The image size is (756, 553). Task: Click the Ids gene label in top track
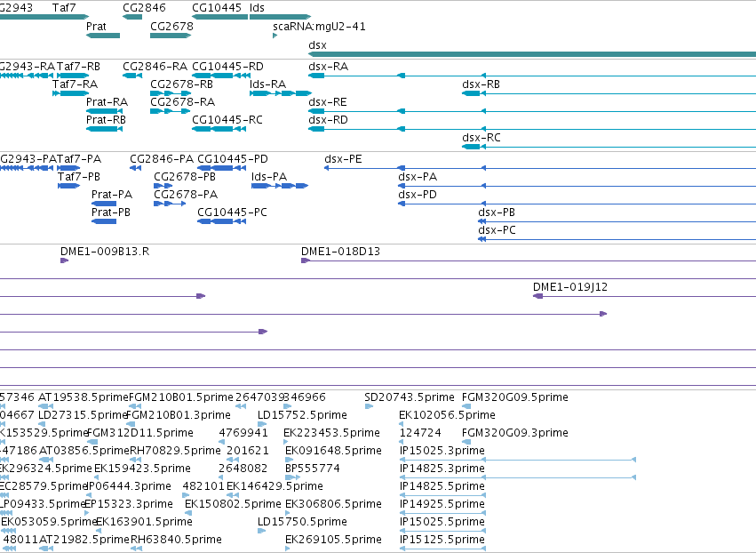click(x=257, y=8)
